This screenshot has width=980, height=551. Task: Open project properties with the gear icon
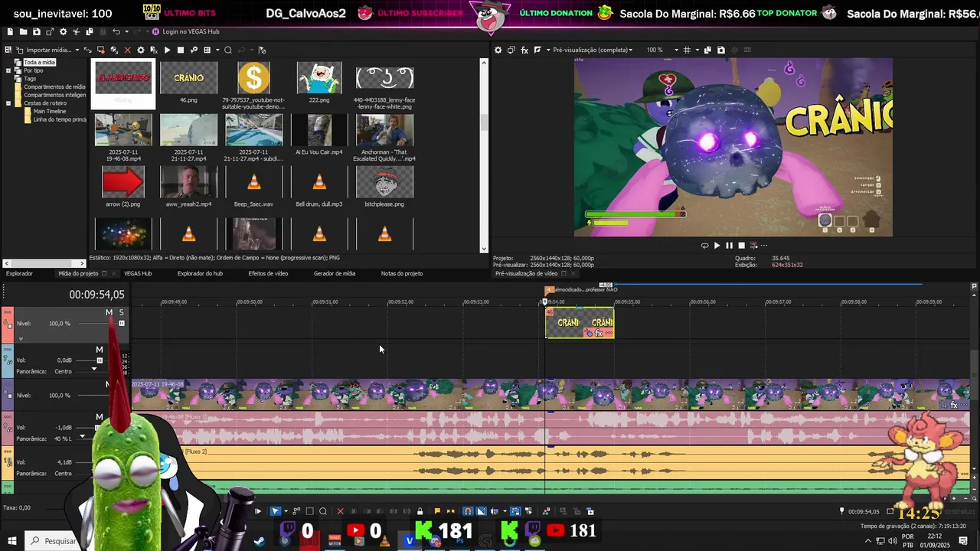point(63,31)
